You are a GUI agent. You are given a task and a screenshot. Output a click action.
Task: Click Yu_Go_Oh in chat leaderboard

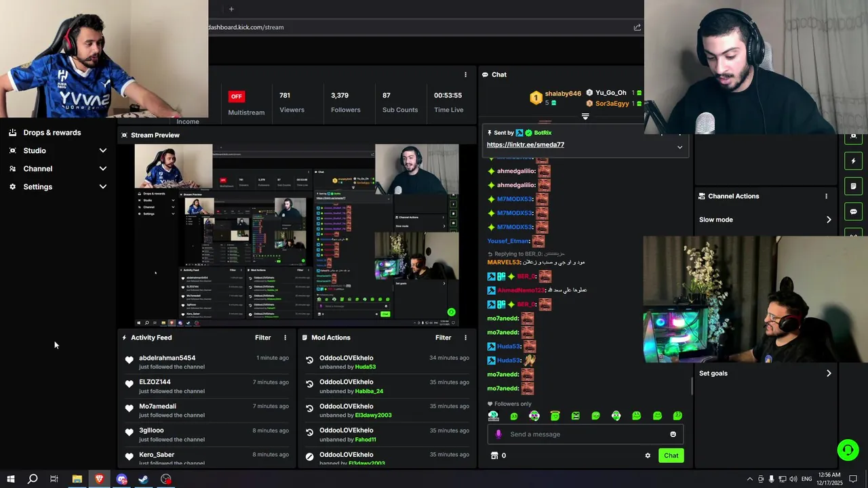coord(610,93)
